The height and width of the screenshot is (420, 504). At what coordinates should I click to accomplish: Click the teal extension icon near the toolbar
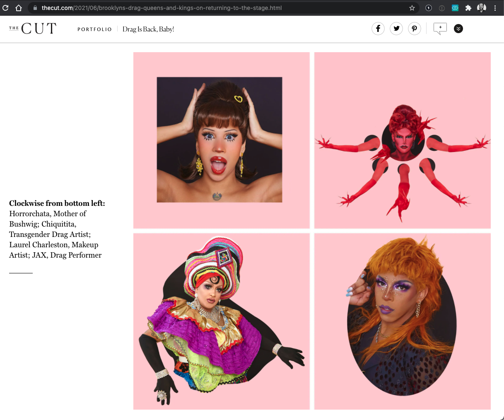click(455, 7)
